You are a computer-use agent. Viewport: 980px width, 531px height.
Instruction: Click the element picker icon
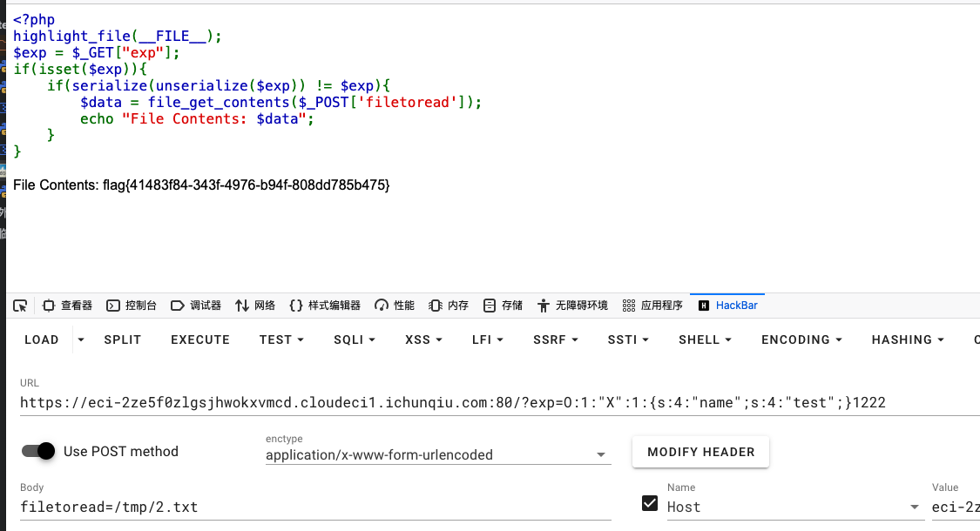21,306
